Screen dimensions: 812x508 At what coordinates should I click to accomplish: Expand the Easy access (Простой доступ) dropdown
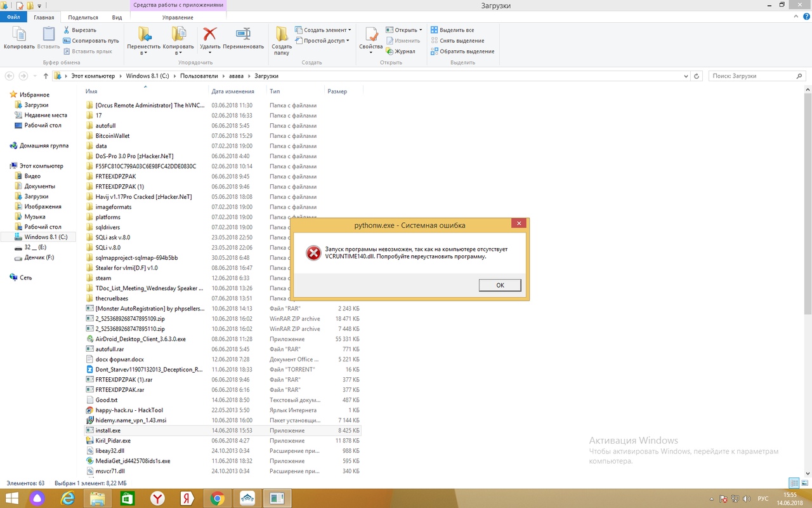point(323,41)
